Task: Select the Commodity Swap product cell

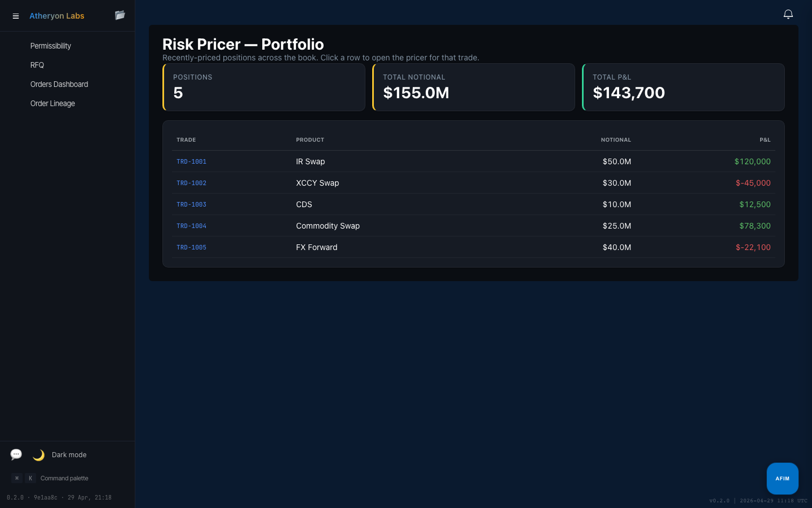Action: click(x=328, y=226)
